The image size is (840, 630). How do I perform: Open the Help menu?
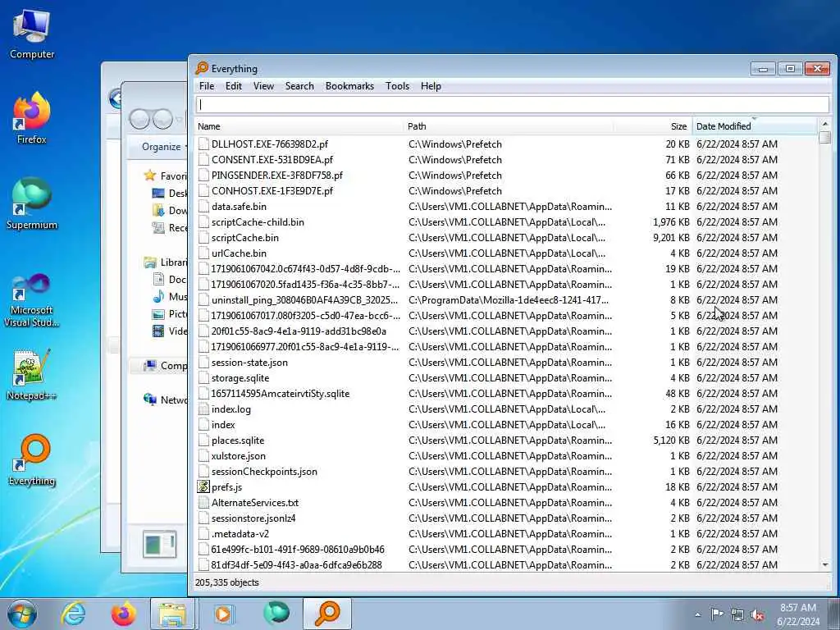click(x=431, y=85)
